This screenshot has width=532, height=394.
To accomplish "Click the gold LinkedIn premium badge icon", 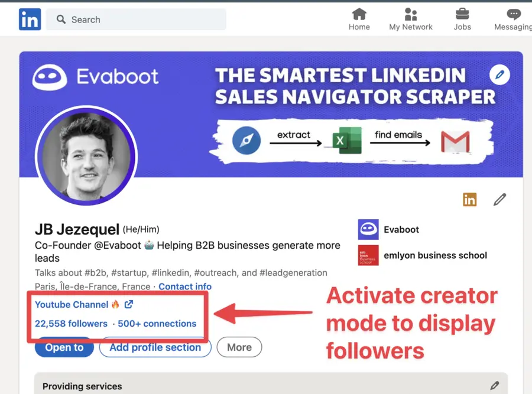I will [x=469, y=200].
